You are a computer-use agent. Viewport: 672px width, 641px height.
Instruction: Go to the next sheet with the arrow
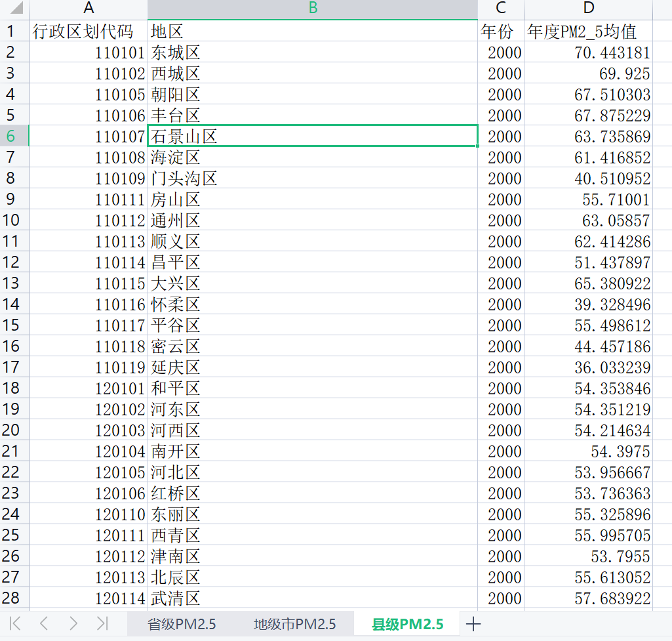[73, 623]
